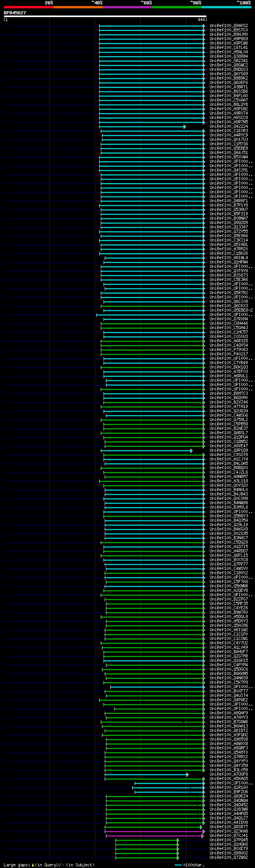Screen dimensions: 255x868
Task: Select hit label UniRef100_Q017U3
Action: point(229,139)
